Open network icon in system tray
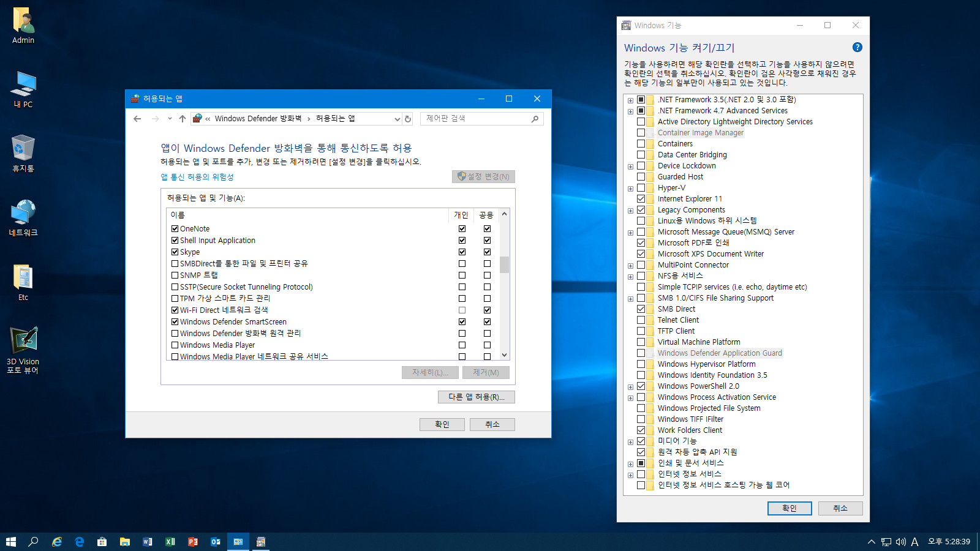The height and width of the screenshot is (551, 980). tap(886, 542)
